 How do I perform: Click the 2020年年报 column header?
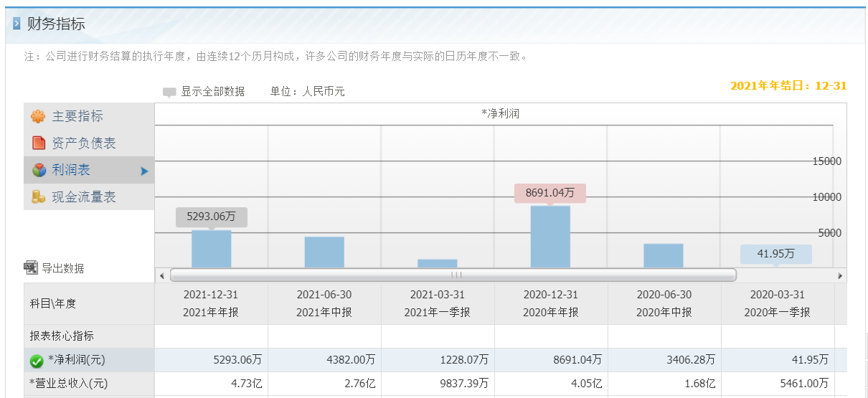[x=551, y=303]
